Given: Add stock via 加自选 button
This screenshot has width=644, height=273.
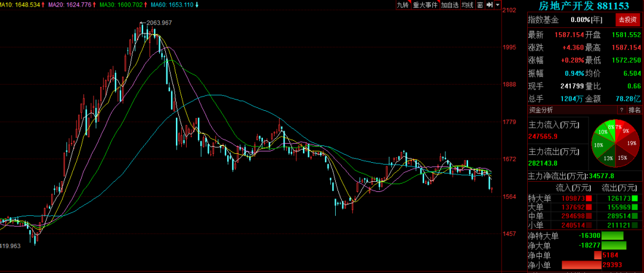Looking at the screenshot, I should [450, 5].
